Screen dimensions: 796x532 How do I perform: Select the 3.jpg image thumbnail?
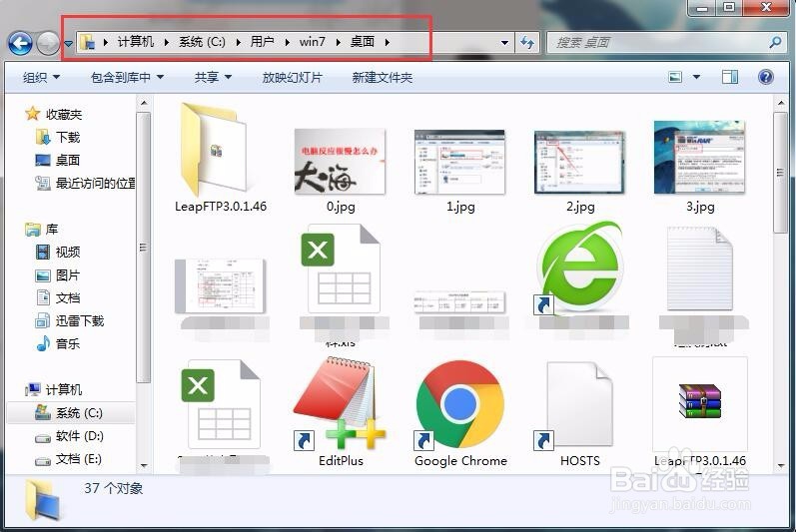700,158
